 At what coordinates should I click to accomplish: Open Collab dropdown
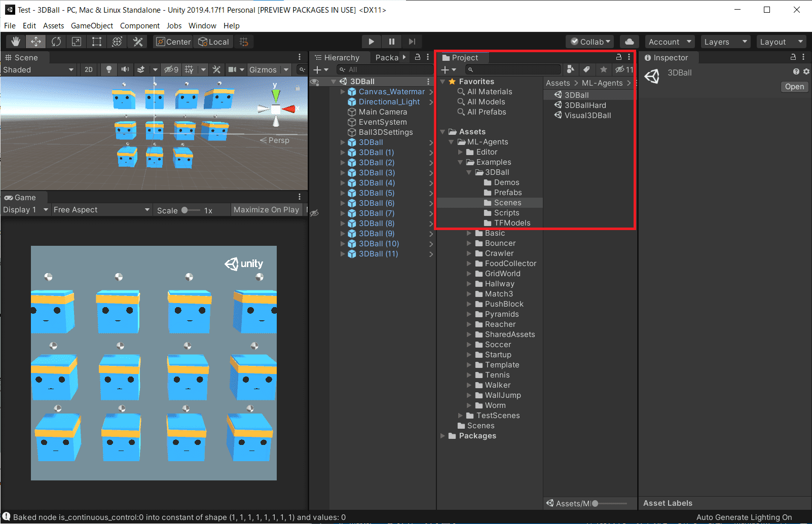[590, 42]
